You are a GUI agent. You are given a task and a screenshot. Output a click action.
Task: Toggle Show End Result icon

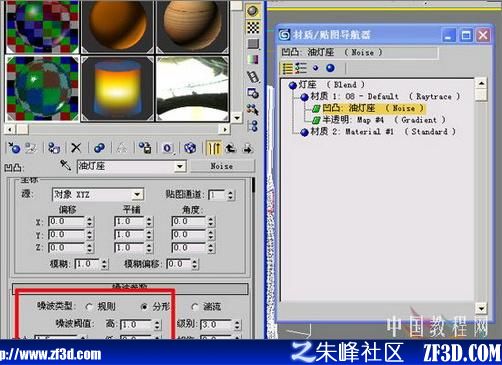[x=214, y=148]
